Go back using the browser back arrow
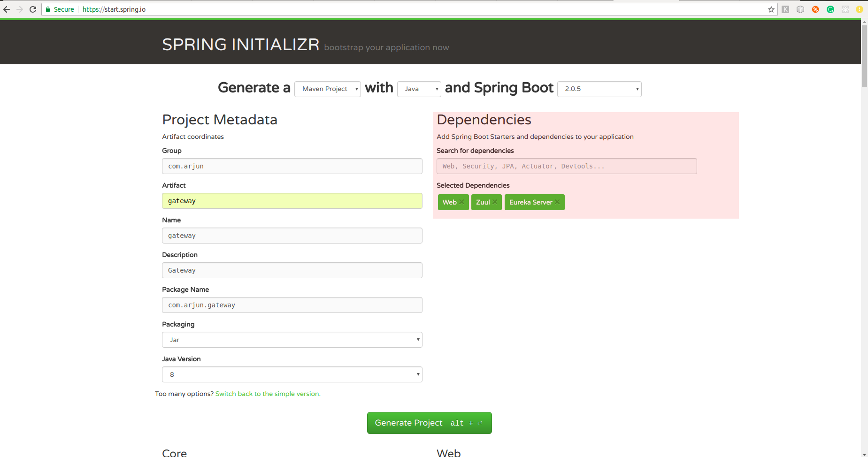 coord(7,9)
